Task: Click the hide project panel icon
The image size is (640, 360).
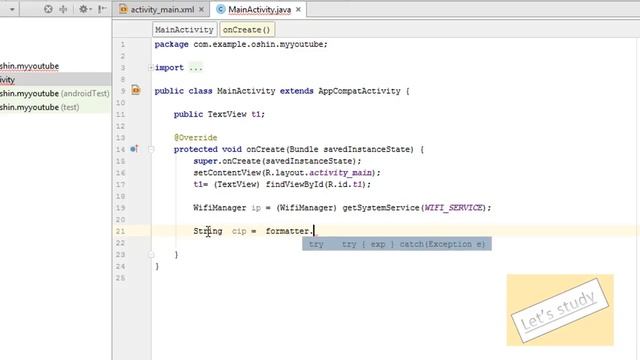Action: pos(102,9)
